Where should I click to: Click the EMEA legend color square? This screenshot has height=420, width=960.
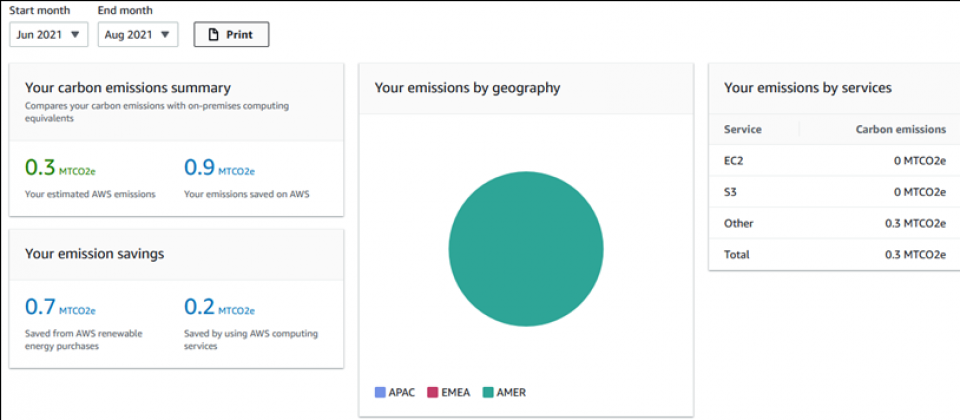click(x=432, y=393)
